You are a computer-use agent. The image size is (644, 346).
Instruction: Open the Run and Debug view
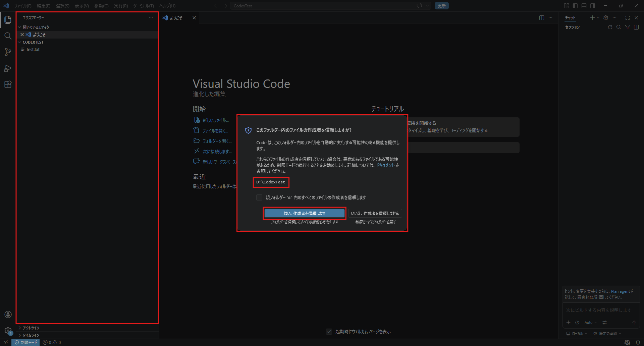coord(8,68)
